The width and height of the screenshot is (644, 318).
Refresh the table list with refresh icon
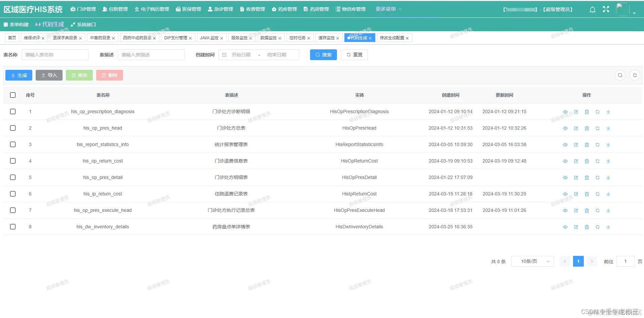pyautogui.click(x=635, y=75)
